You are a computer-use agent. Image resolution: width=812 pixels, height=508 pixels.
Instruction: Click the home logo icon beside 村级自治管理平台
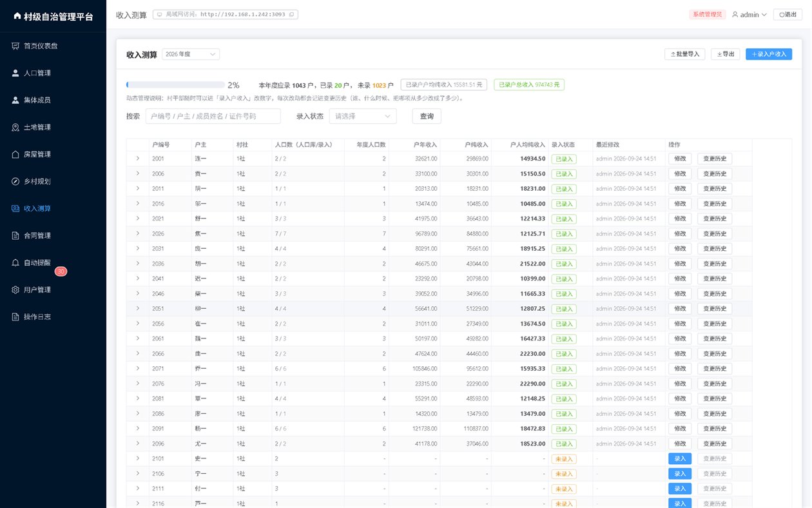tap(17, 16)
